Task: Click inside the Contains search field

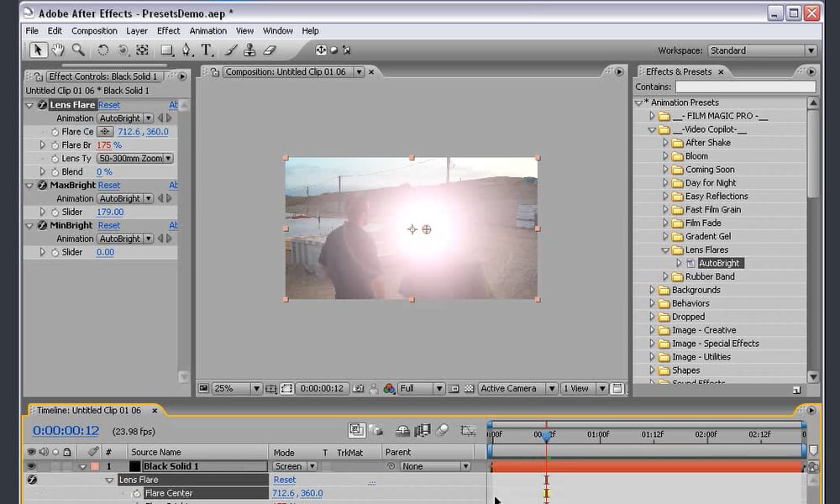Action: (x=746, y=86)
